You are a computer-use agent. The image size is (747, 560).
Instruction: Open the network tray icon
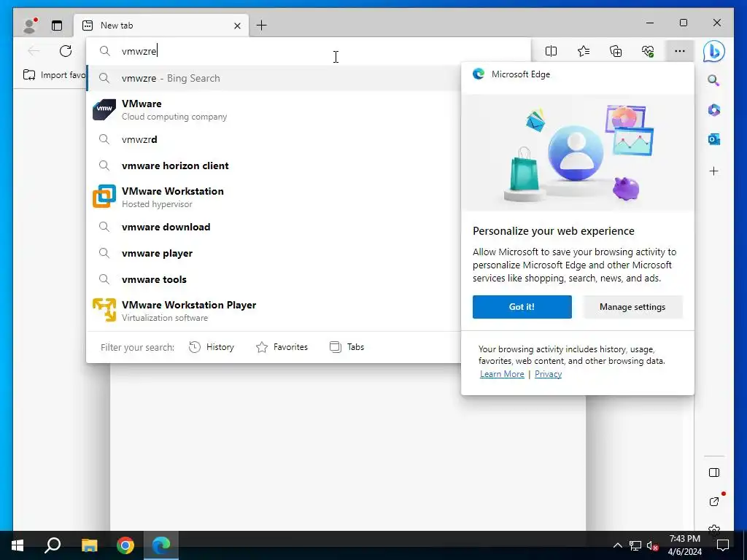[635, 545]
